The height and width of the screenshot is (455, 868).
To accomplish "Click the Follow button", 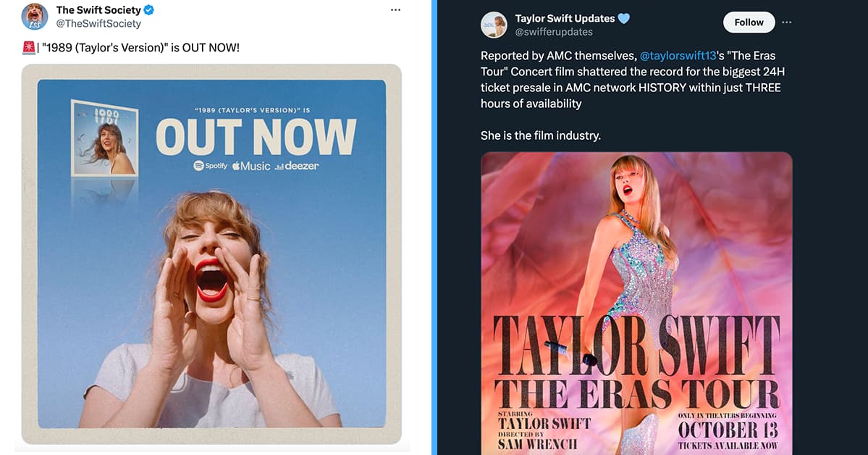I will point(749,22).
